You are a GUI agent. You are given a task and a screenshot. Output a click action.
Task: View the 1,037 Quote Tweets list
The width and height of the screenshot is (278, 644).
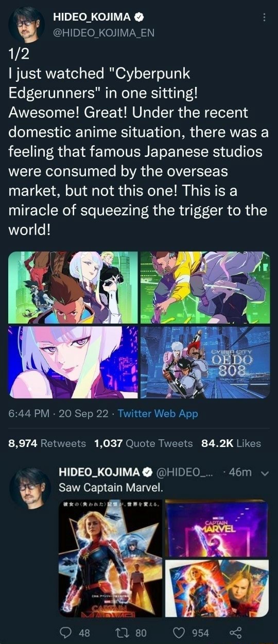[144, 443]
